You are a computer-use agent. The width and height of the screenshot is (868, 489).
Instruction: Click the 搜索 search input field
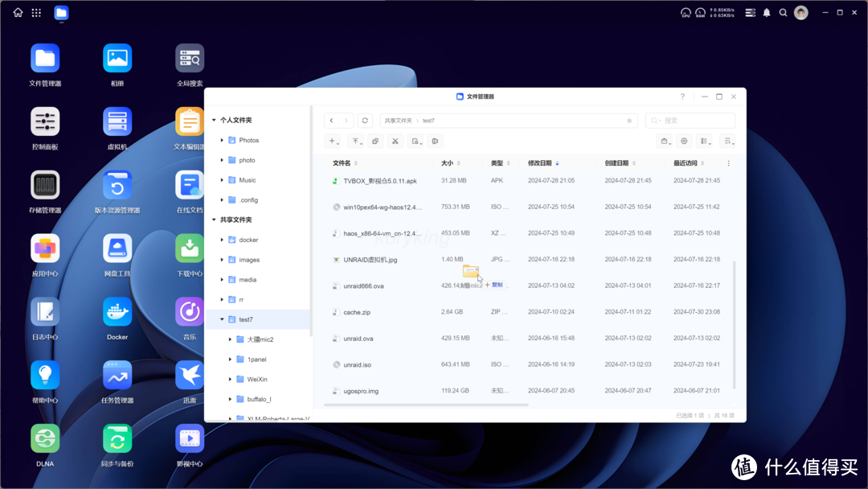695,121
